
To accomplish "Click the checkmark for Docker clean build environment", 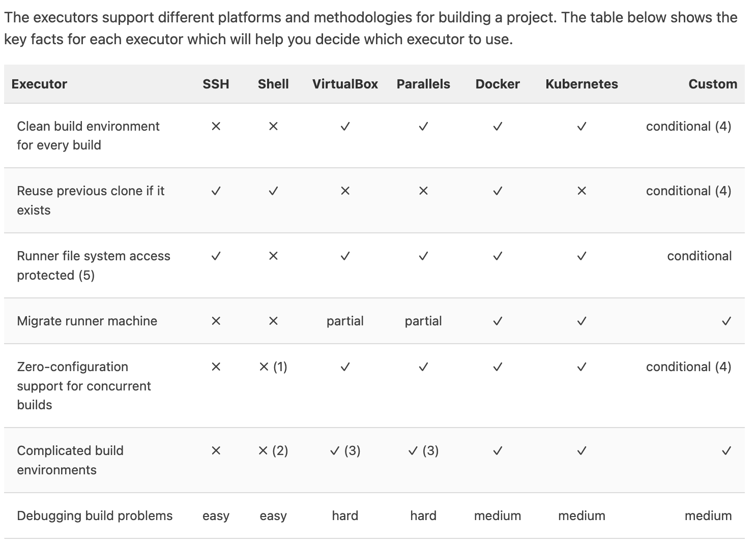I will pyautogui.click(x=498, y=126).
